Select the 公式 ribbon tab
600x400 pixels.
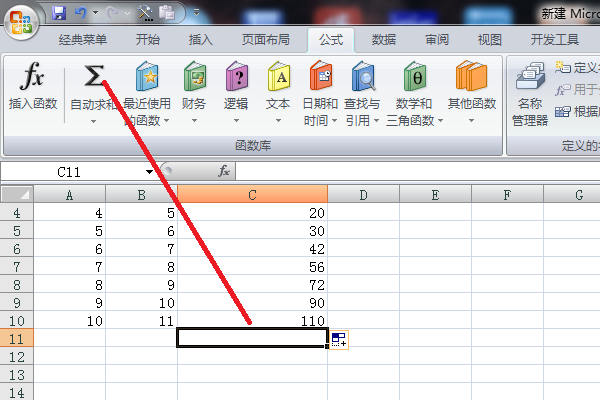[x=331, y=39]
